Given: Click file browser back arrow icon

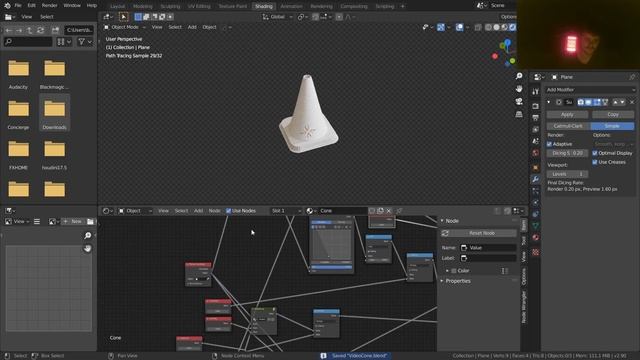Looking at the screenshot, I should (9, 30).
